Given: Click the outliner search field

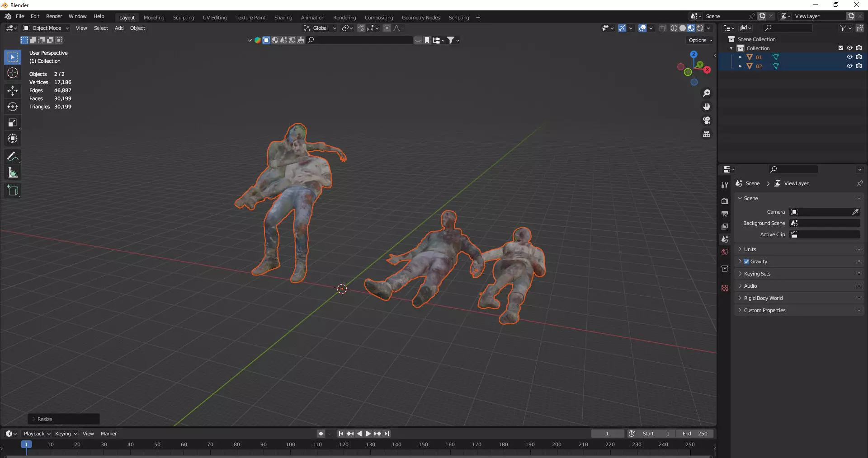Looking at the screenshot, I should click(788, 28).
